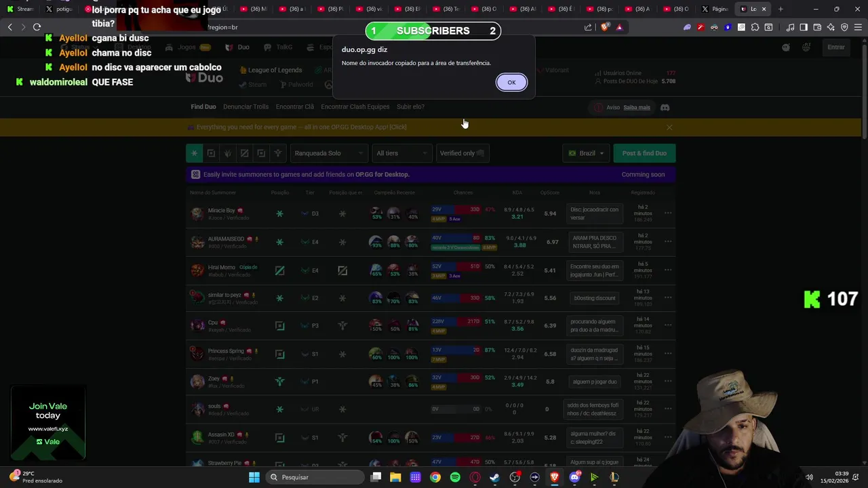Open the Discord icon beside Saiba mais
Screen dimensions: 868x488
coord(665,107)
